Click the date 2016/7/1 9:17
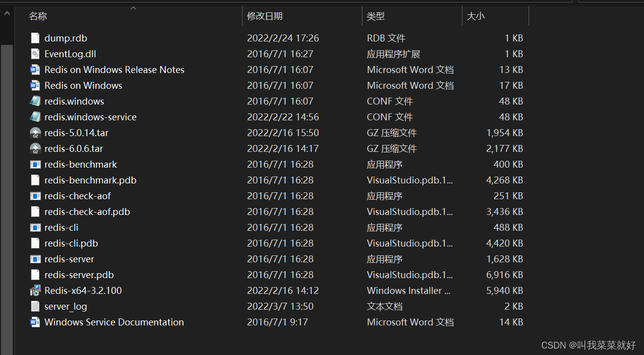 click(278, 322)
